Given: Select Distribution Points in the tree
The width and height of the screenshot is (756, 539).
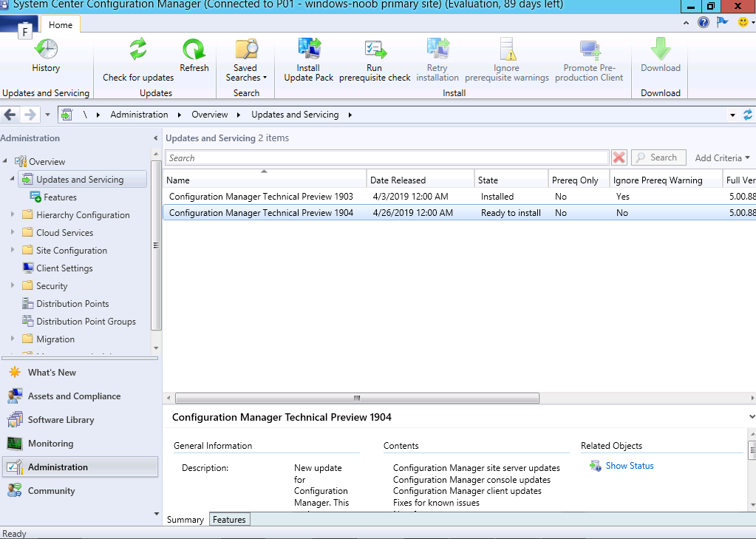Looking at the screenshot, I should [x=72, y=304].
